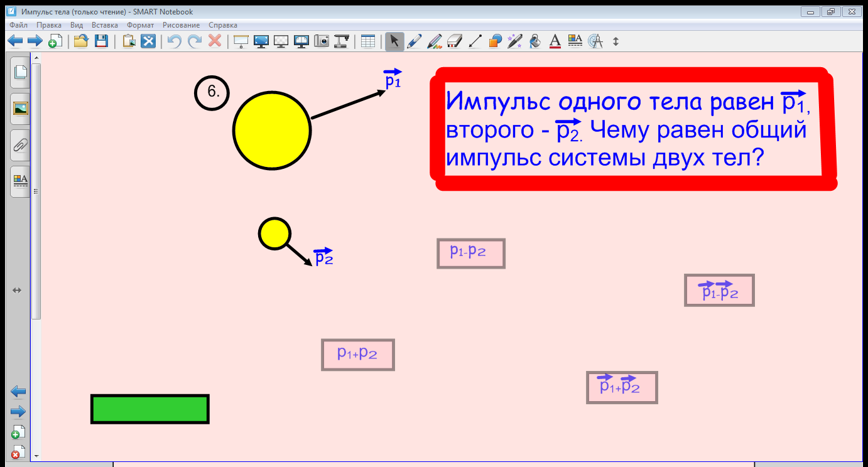
Task: Open the Файл menu
Action: tap(19, 25)
